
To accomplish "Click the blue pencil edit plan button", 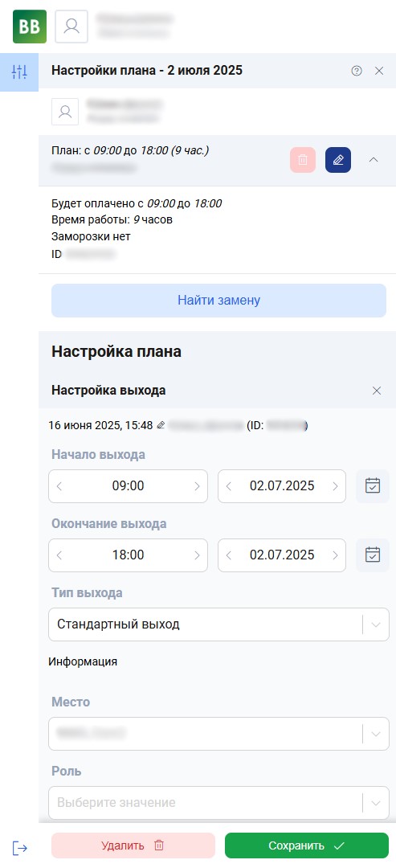I will (x=338, y=160).
